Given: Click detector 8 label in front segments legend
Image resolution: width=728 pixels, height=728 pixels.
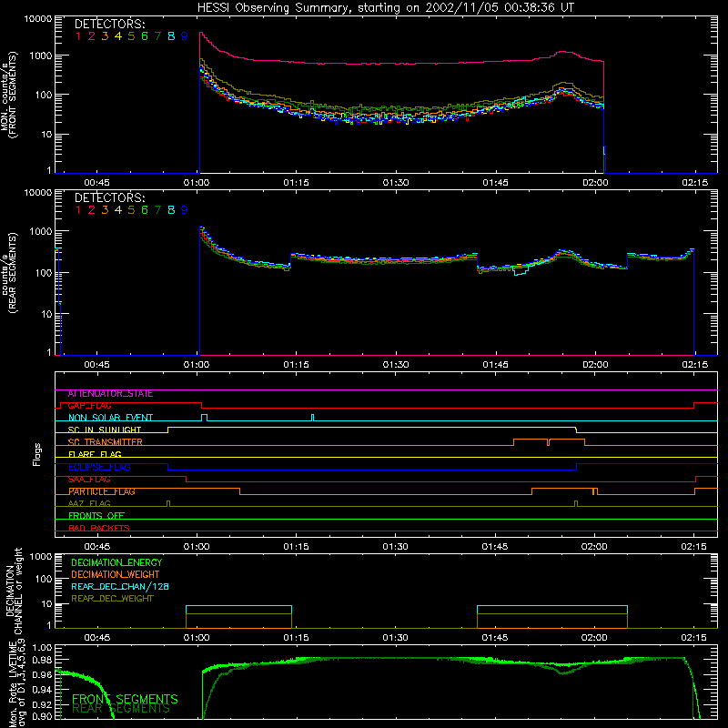Looking at the screenshot, I should tap(171, 36).
